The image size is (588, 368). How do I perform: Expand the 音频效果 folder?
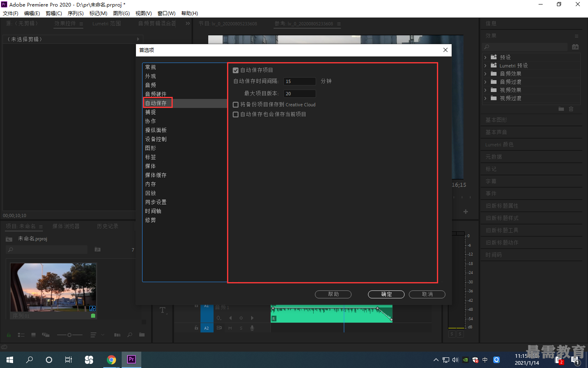tap(486, 74)
